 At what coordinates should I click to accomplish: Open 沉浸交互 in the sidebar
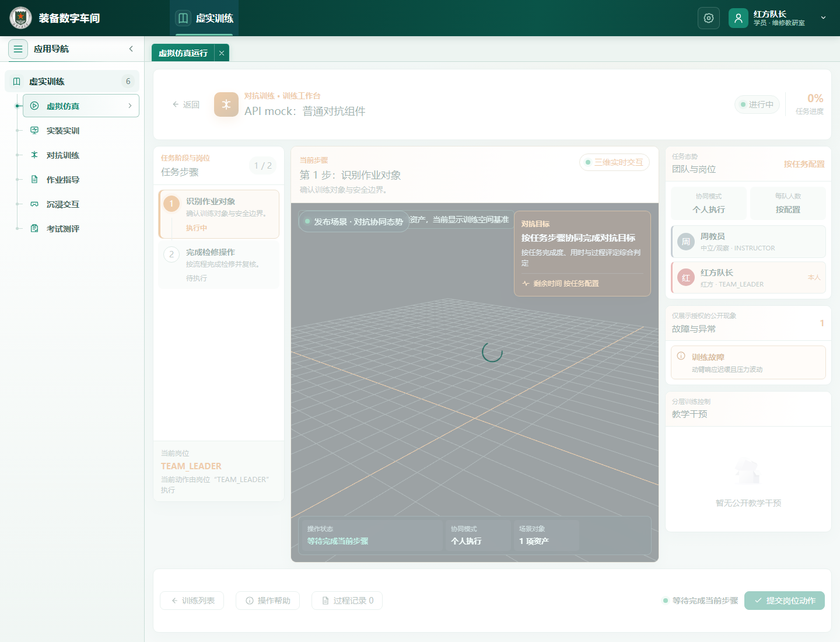(x=81, y=204)
